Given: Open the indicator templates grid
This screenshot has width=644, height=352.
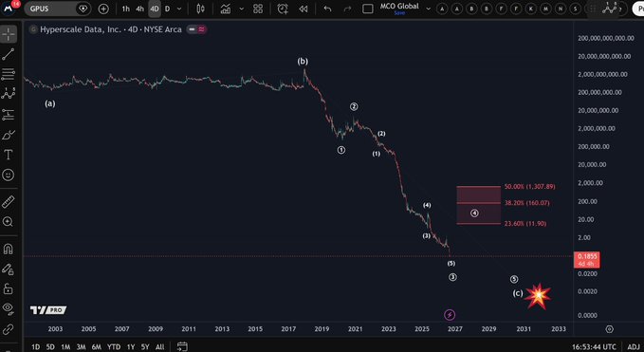Looking at the screenshot, I should [x=258, y=9].
